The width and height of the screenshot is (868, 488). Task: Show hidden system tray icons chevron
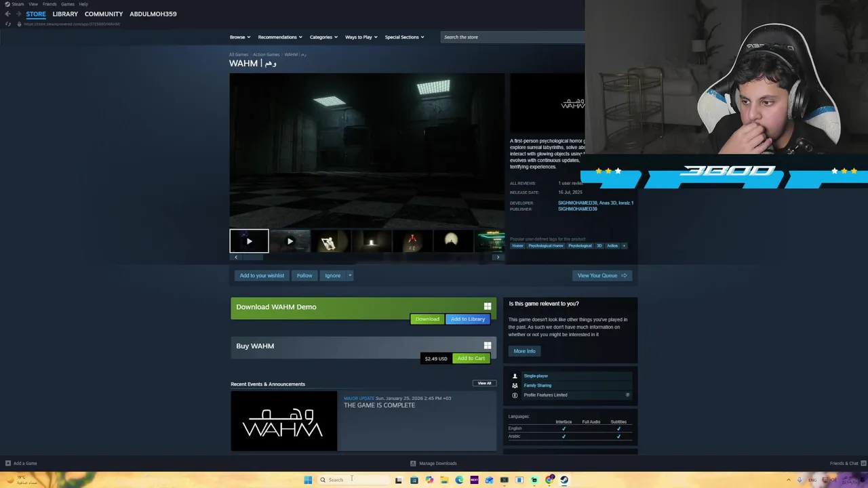click(x=789, y=480)
